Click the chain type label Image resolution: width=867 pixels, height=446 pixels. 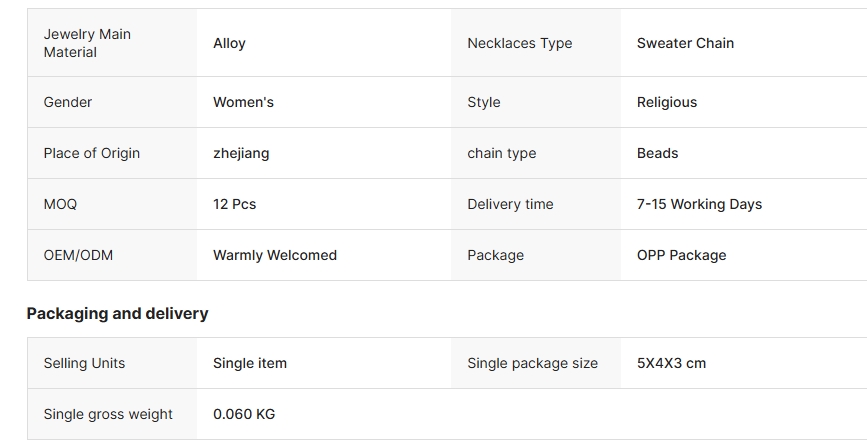502,153
